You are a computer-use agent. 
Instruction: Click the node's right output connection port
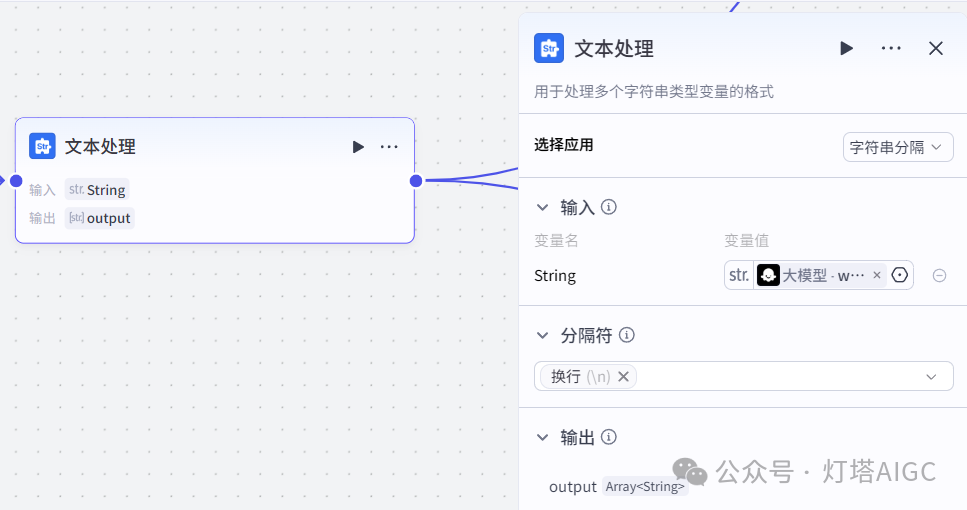pyautogui.click(x=416, y=181)
